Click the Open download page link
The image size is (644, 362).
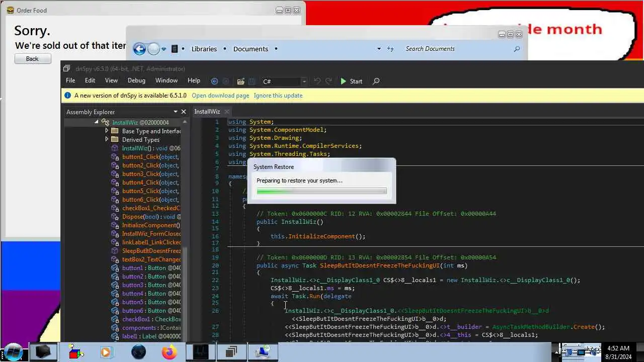(220, 96)
